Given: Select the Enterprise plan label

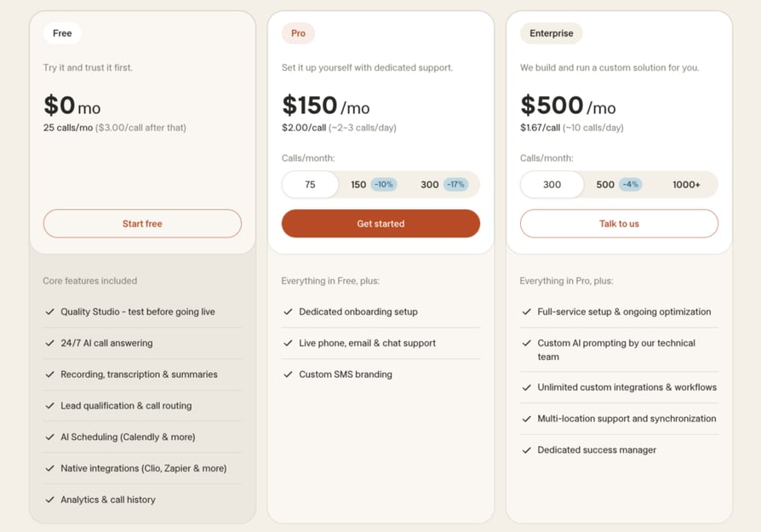Looking at the screenshot, I should [x=552, y=33].
